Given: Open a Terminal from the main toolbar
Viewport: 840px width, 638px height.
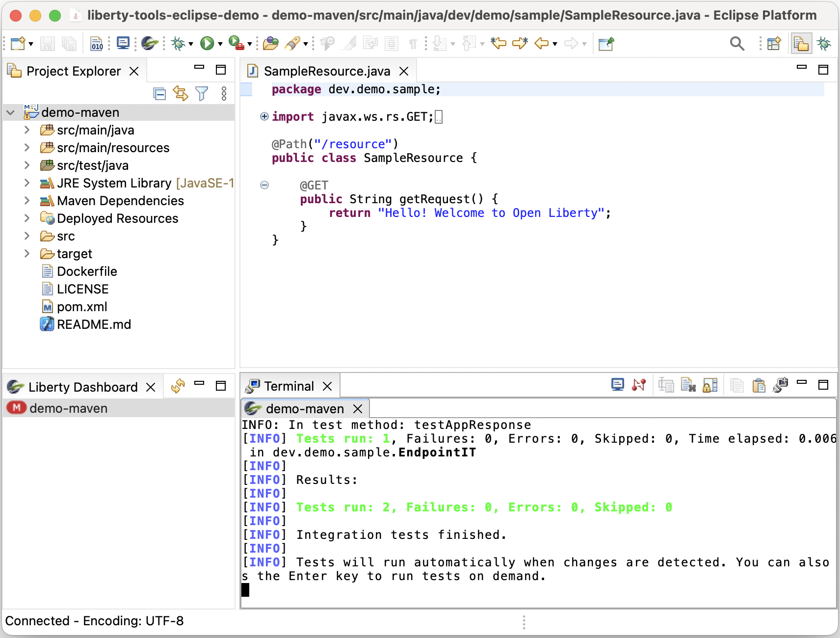Looking at the screenshot, I should 123,44.
